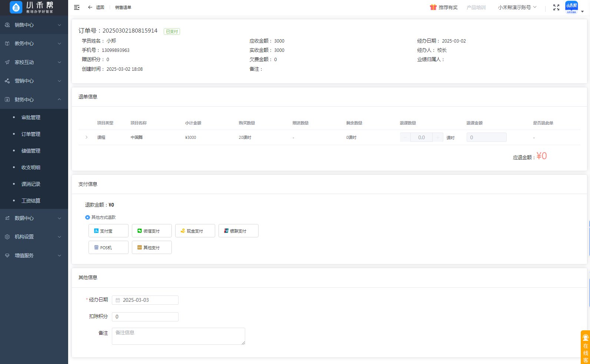
Task: Collapse the 财务中心 menu chevron
Action: [x=60, y=100]
